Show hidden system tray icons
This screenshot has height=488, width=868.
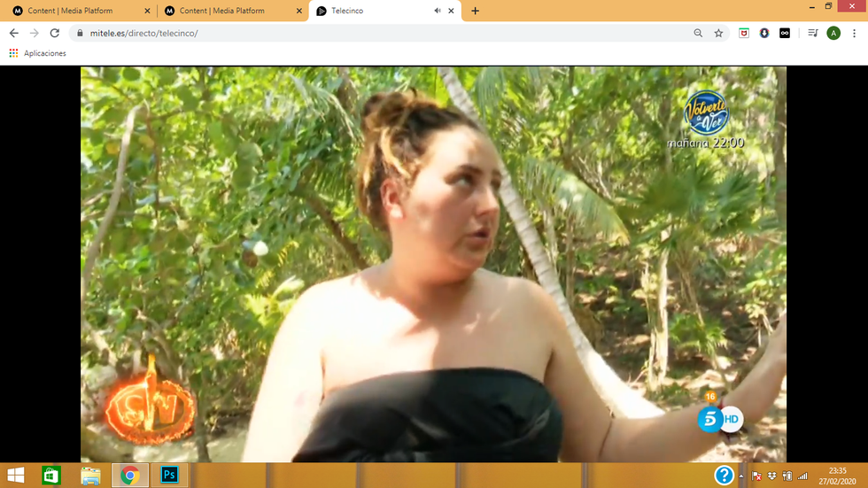(x=741, y=476)
